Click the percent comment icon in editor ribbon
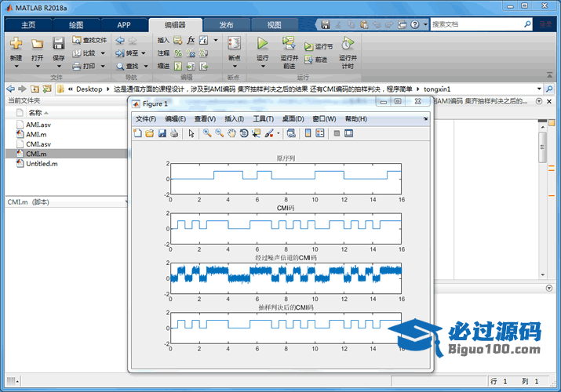561x392 pixels. 178,53
